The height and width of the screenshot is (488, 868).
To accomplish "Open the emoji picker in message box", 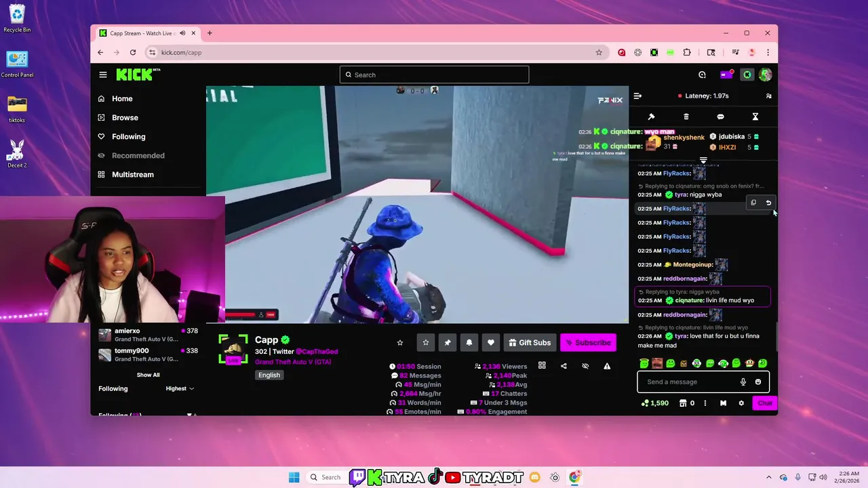I will tap(758, 382).
